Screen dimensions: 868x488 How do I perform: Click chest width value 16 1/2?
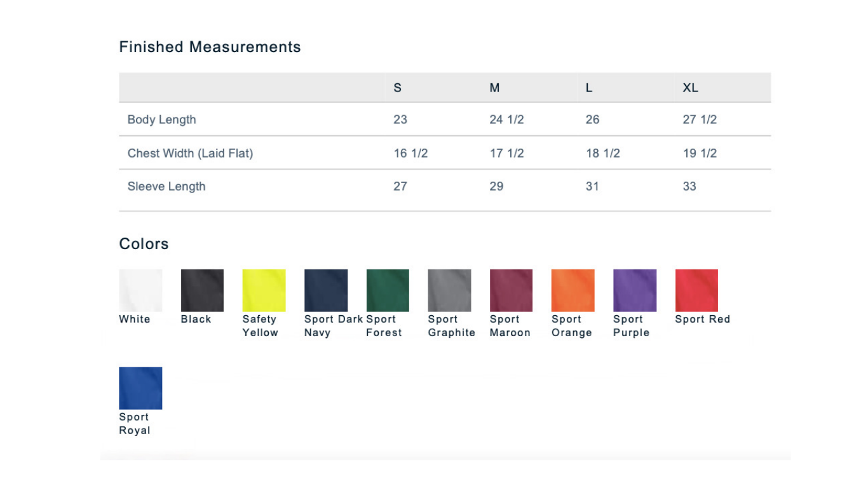click(410, 153)
